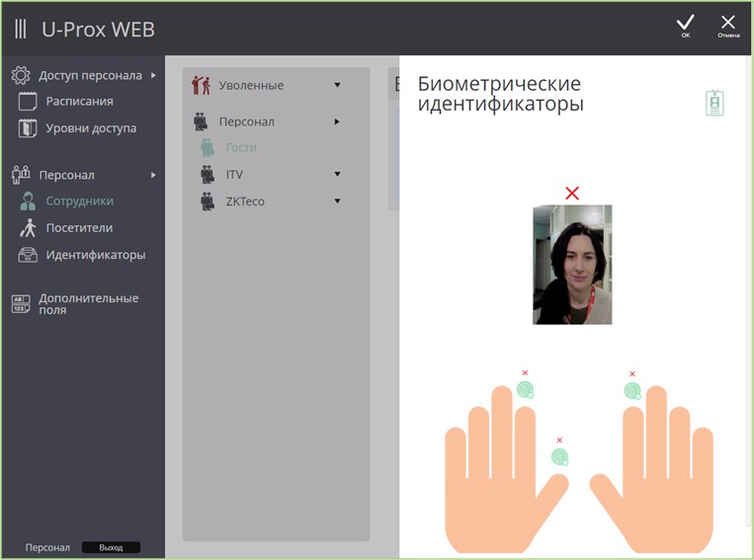
Task: Click the Уровни доступа door icon
Action: [28, 128]
